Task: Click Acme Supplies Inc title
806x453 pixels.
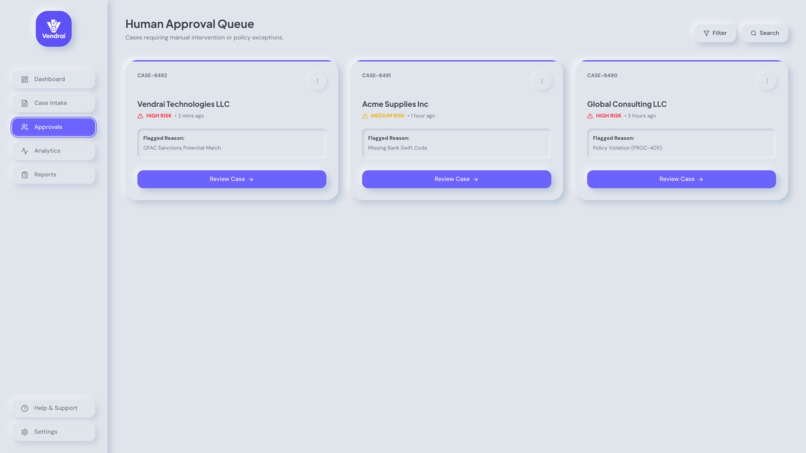Action: click(x=395, y=104)
